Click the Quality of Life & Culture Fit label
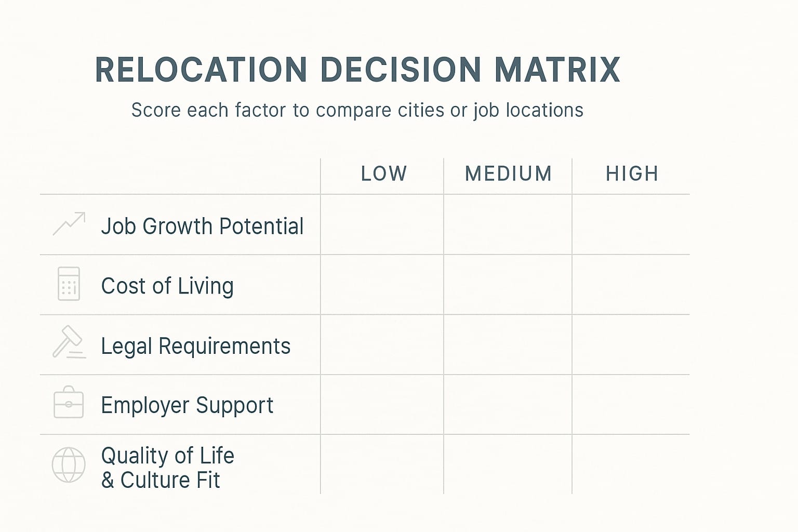 [167, 468]
